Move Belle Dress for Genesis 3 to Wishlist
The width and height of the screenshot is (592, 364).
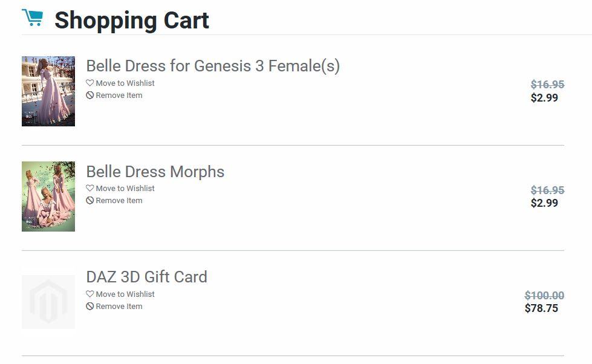click(125, 83)
